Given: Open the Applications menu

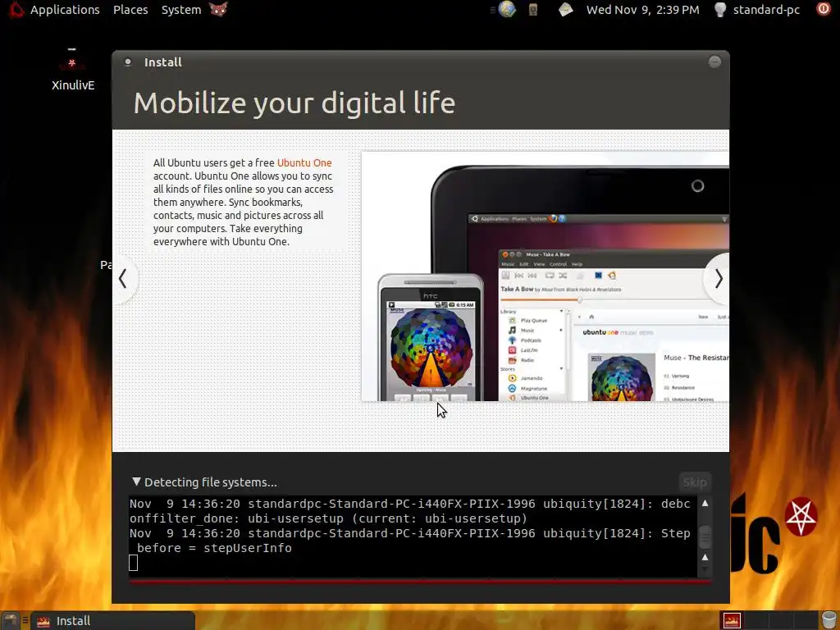Looking at the screenshot, I should click(64, 10).
